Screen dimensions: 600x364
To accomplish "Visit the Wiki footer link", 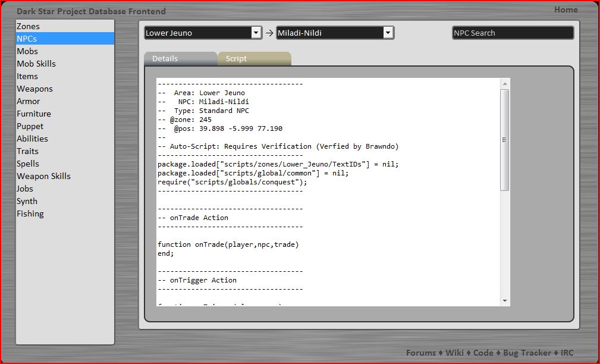I will (454, 353).
